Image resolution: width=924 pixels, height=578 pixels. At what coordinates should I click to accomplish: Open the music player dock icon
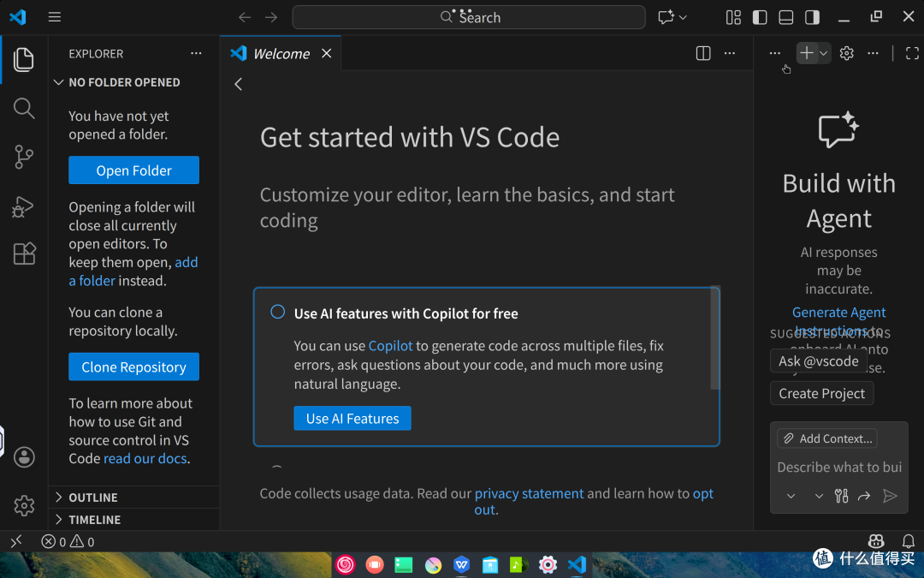pos(518,564)
